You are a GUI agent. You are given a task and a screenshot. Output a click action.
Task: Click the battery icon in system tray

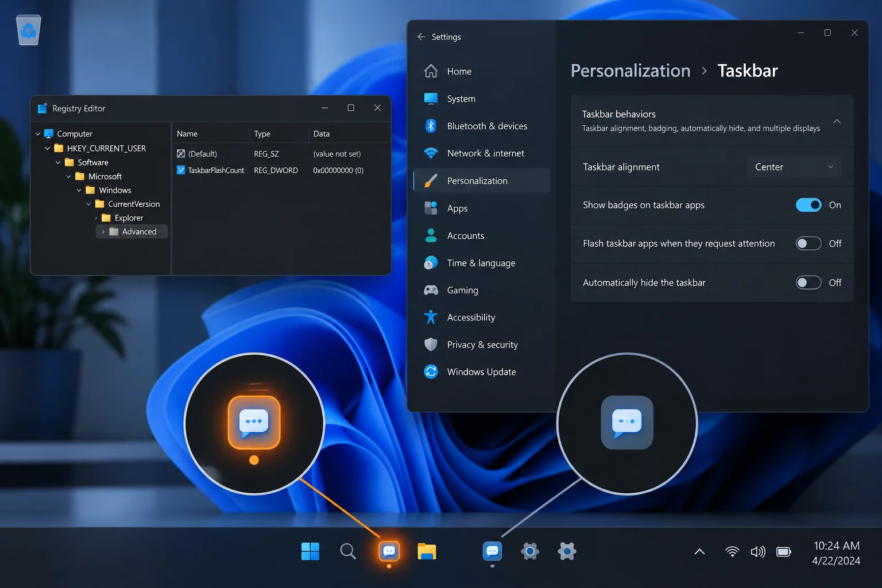point(784,552)
